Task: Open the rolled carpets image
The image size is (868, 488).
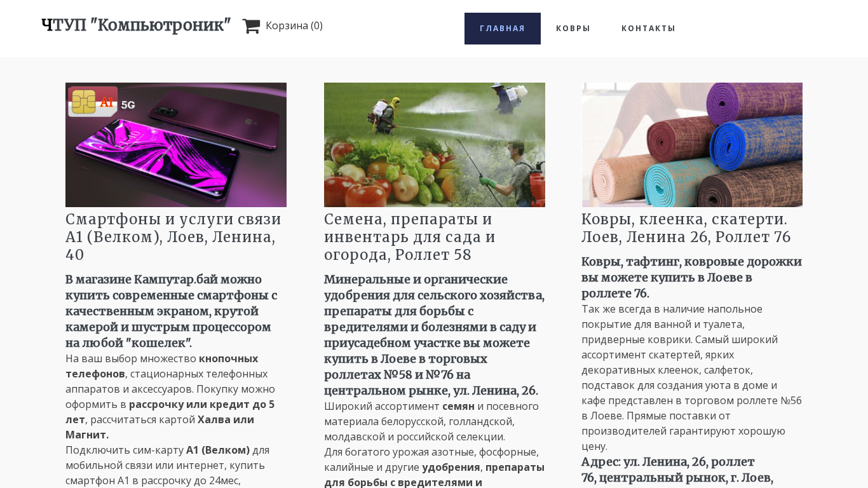Action: pyautogui.click(x=692, y=145)
